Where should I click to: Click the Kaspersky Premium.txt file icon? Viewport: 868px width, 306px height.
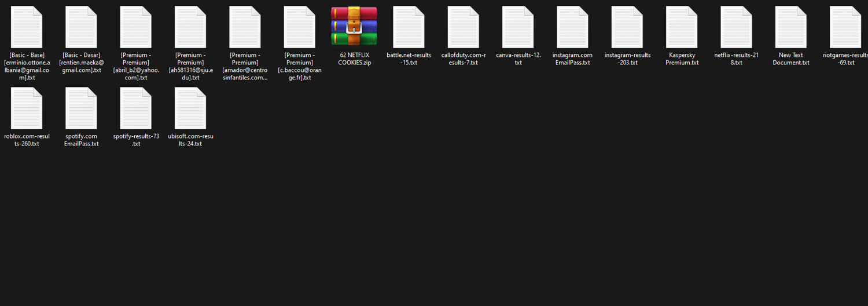tap(682, 27)
